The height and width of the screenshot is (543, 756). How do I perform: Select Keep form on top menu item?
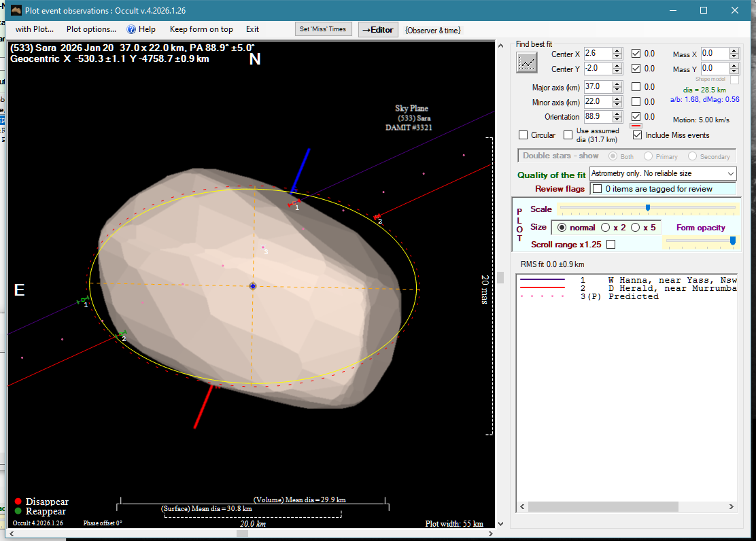201,29
